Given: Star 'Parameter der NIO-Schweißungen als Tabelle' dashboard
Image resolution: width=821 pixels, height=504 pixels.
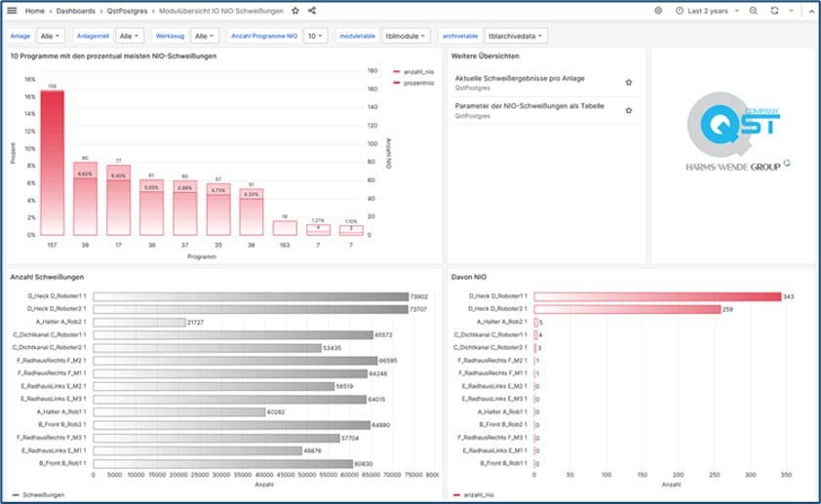Looking at the screenshot, I should [x=629, y=110].
